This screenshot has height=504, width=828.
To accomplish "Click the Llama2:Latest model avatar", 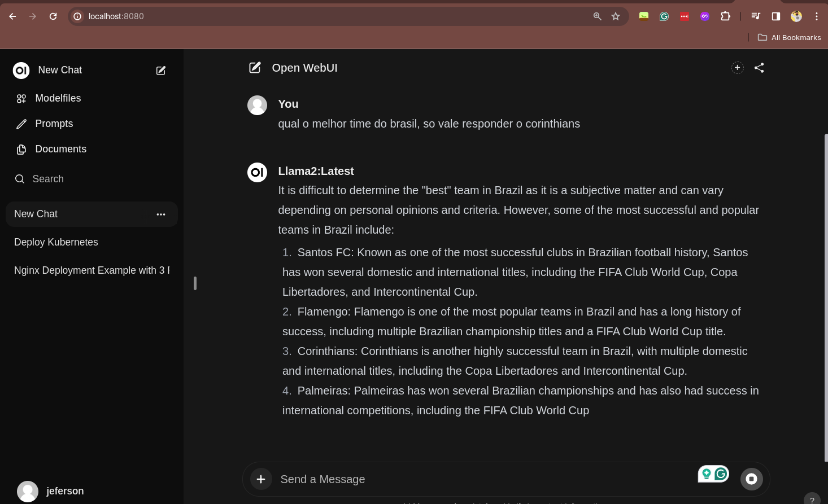I will [258, 172].
